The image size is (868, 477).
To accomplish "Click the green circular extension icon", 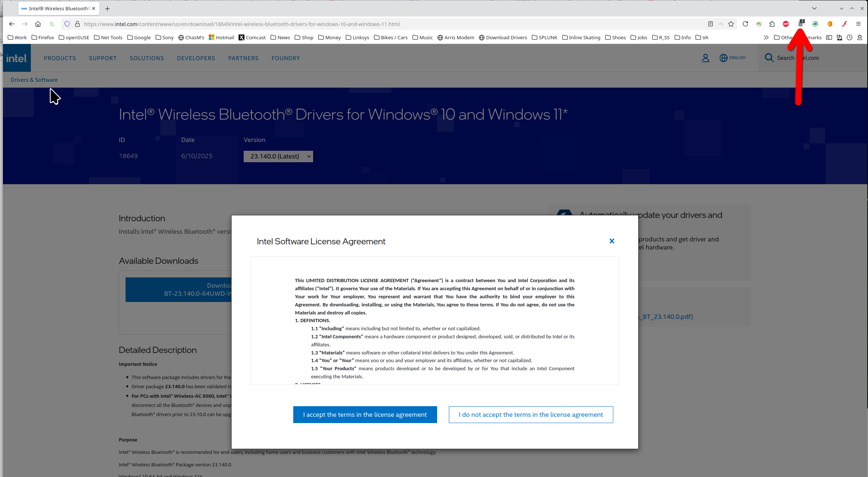I will pos(815,24).
